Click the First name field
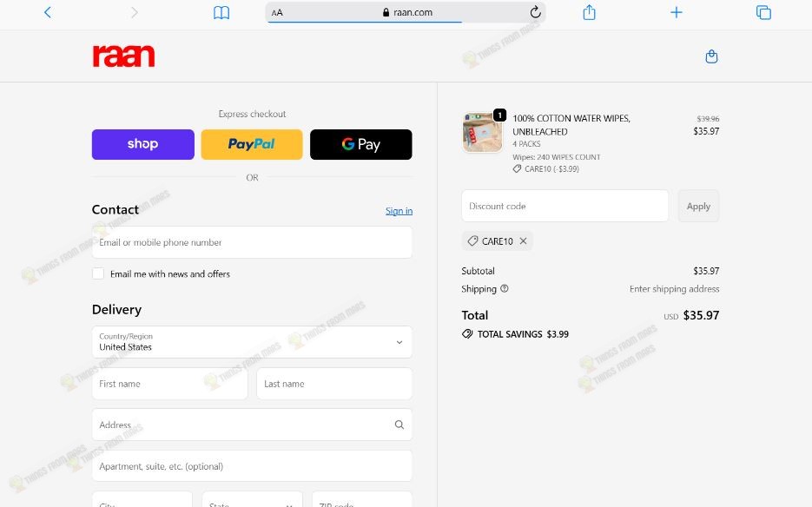This screenshot has height=507, width=812. point(170,384)
